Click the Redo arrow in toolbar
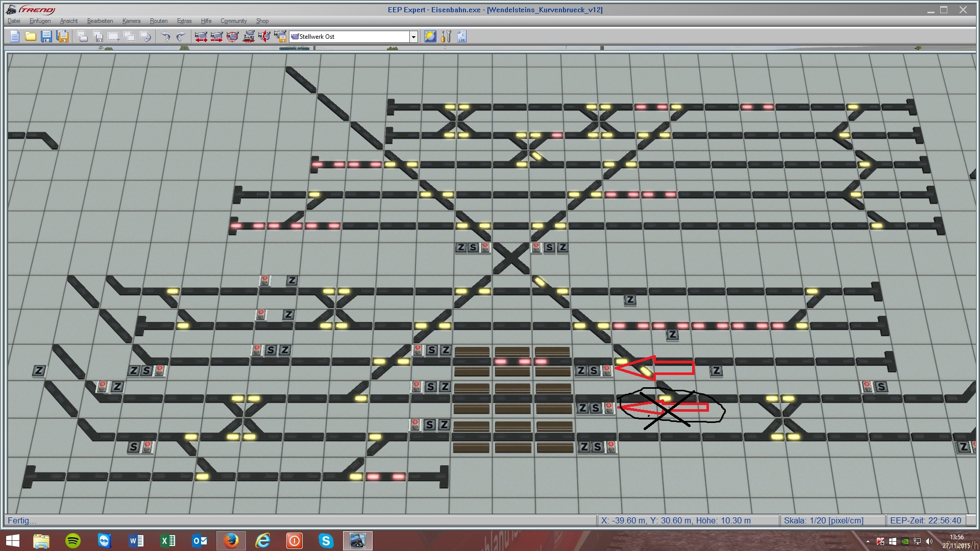This screenshot has height=551, width=980. click(181, 36)
